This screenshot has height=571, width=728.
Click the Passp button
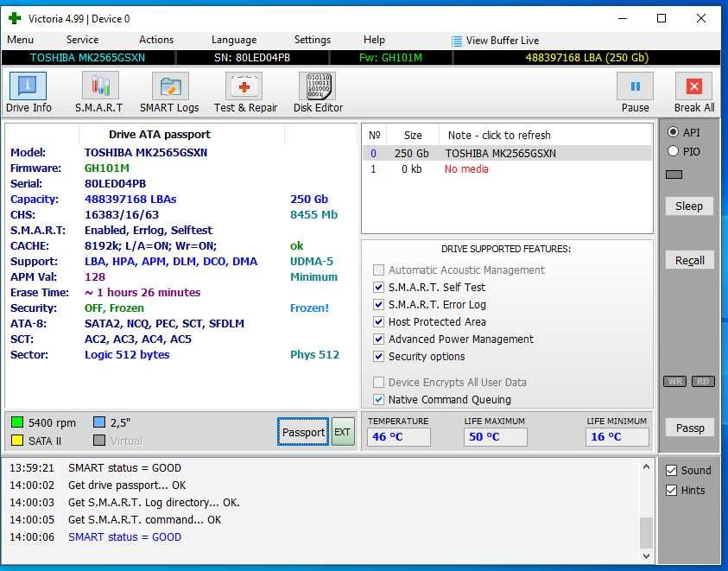coord(689,428)
